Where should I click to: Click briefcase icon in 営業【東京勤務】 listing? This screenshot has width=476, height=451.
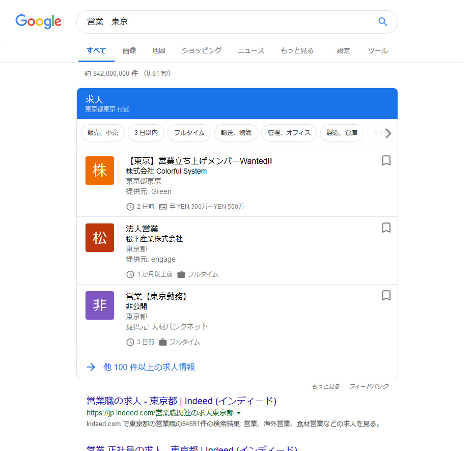[163, 343]
